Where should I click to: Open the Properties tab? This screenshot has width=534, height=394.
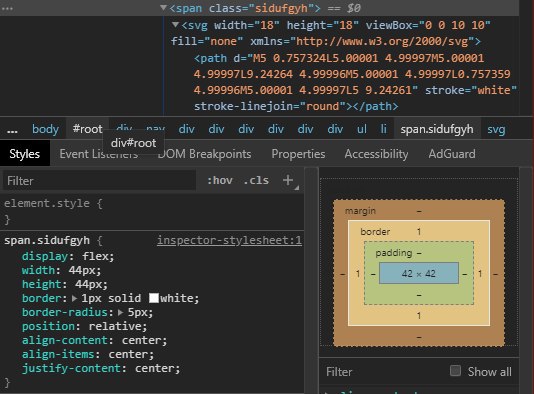(298, 154)
